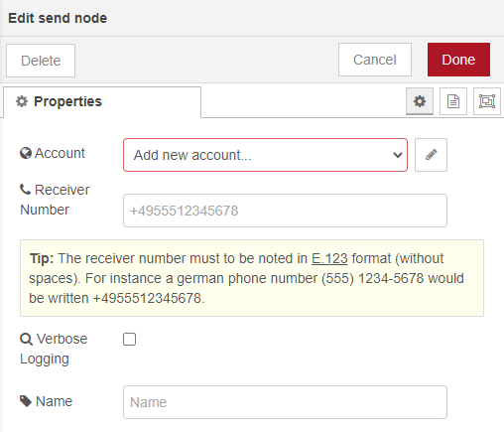504x432 pixels.
Task: Enable the Verbose Logging checkbox
Action: pos(129,340)
